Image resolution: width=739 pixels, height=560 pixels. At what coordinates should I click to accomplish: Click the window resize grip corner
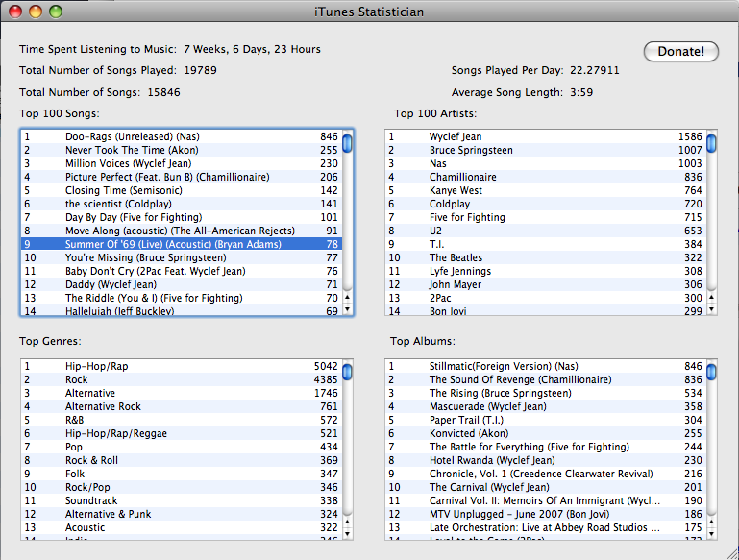733,554
